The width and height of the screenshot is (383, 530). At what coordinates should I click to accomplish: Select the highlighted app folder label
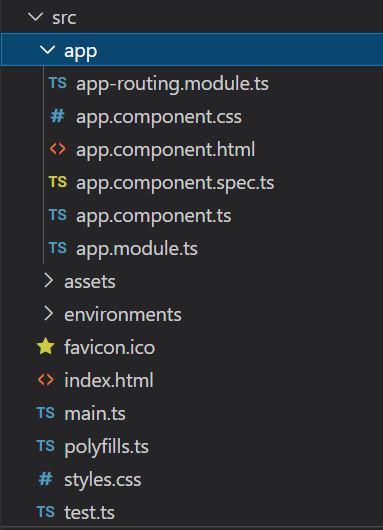tap(80, 52)
